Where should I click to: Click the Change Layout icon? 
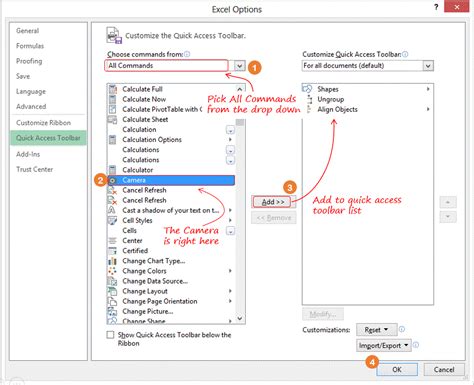[x=112, y=291]
